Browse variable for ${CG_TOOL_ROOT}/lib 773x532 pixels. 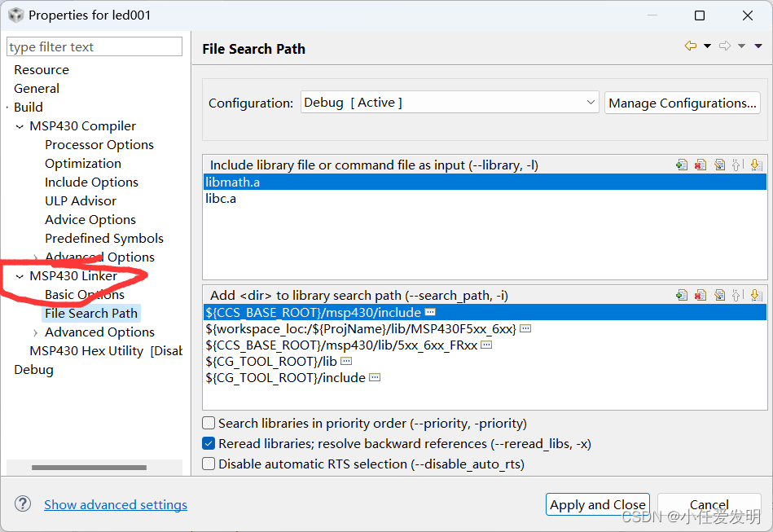(x=346, y=361)
